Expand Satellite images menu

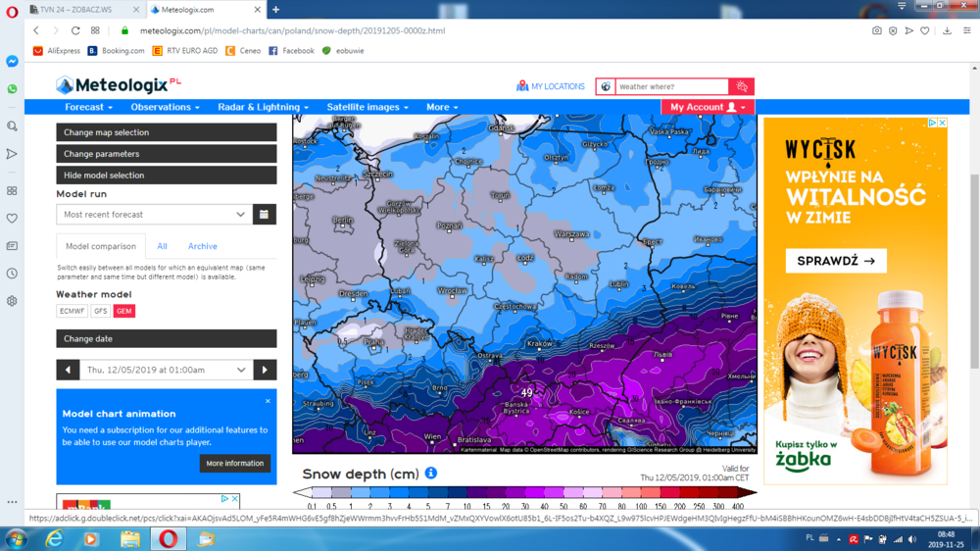pyautogui.click(x=367, y=107)
